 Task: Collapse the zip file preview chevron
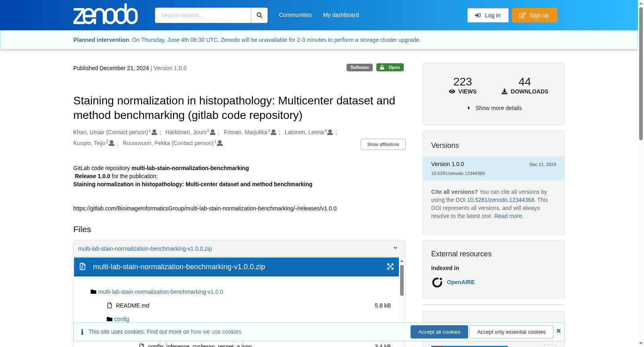[395, 248]
